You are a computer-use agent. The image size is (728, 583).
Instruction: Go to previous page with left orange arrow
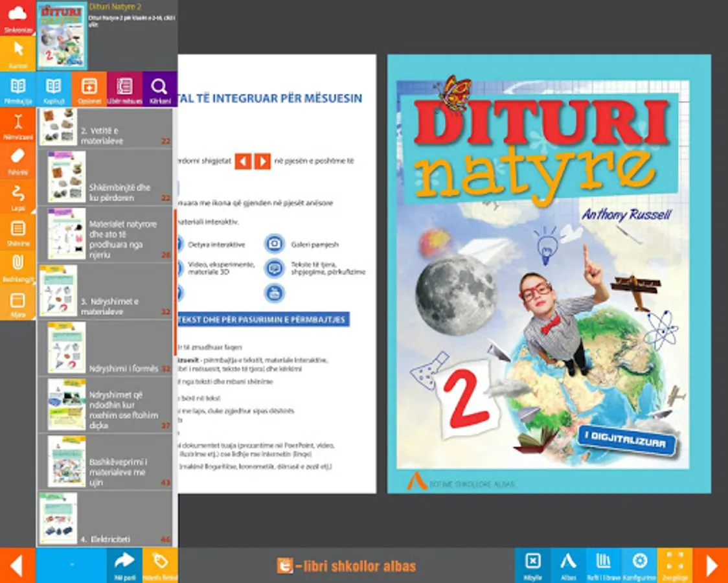[17, 566]
